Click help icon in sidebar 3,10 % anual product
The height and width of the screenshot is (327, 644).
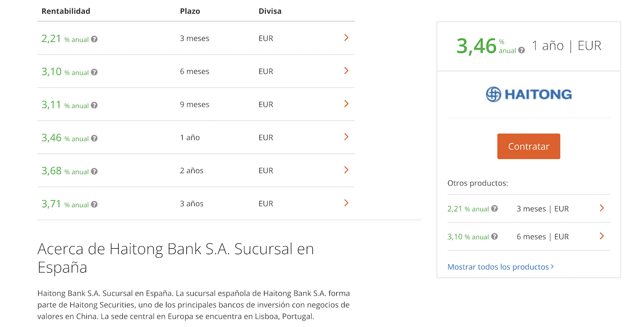pos(494,237)
